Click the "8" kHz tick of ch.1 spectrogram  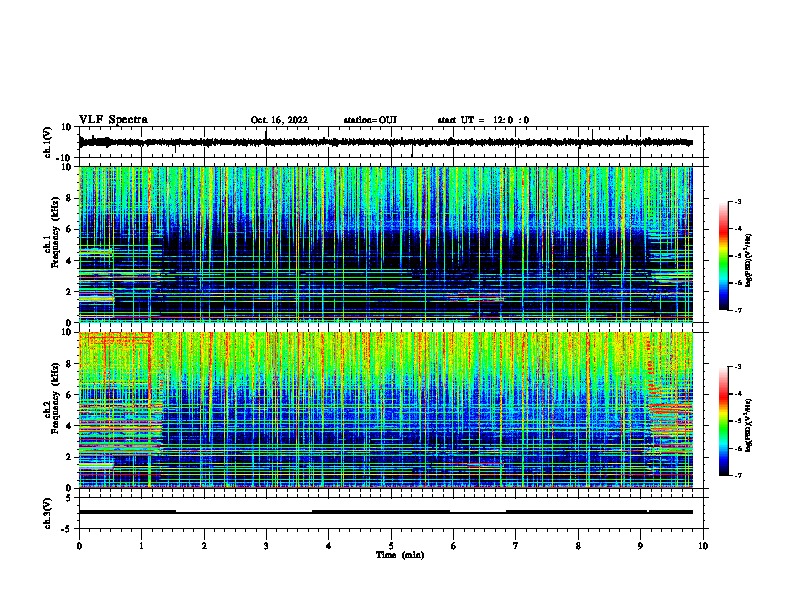[x=69, y=198]
